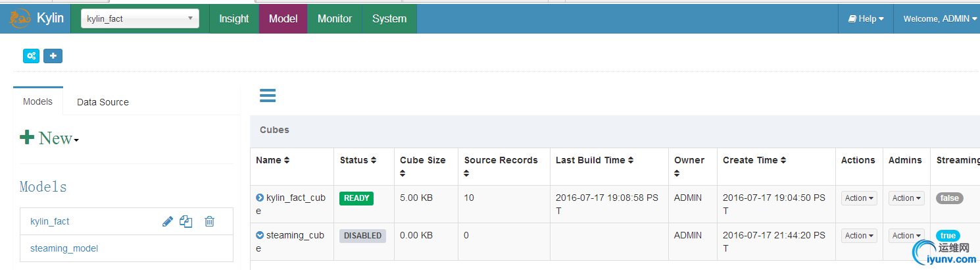Edit kylin_fact model with pencil icon

pos(167,222)
